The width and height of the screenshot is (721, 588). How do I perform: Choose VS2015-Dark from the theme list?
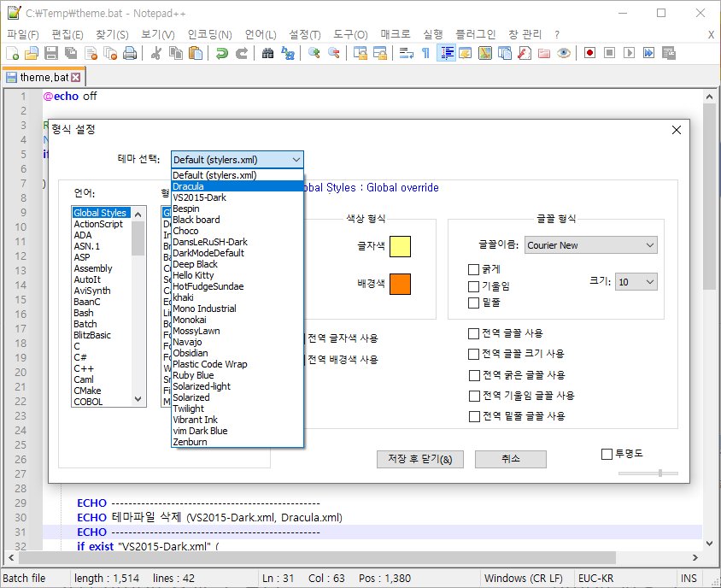coord(237,197)
